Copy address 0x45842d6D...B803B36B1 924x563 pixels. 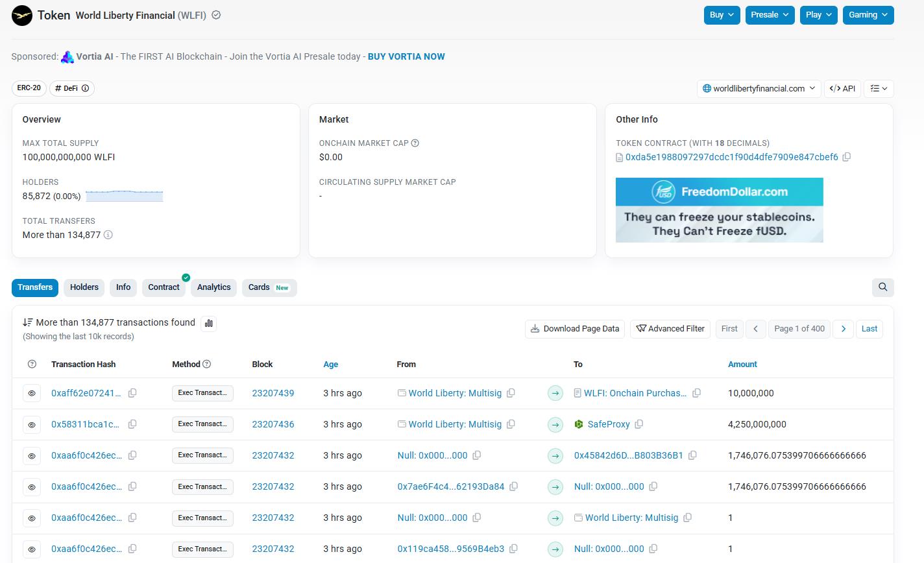pyautogui.click(x=692, y=455)
